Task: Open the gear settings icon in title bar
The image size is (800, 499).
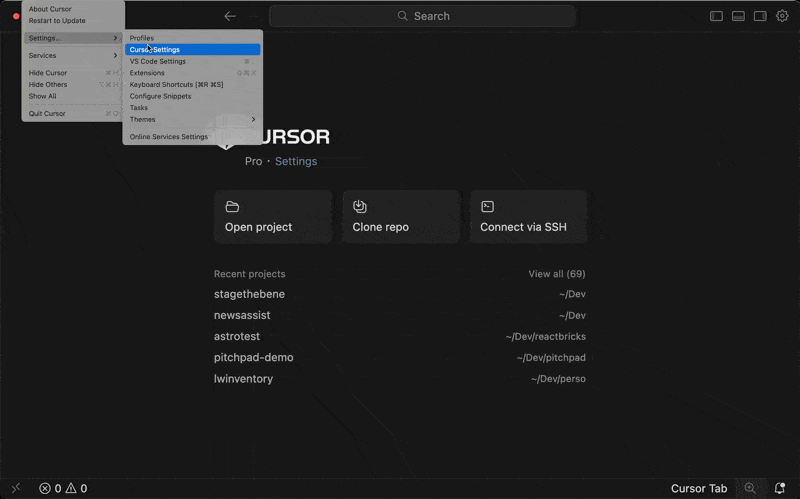Action: (x=782, y=16)
